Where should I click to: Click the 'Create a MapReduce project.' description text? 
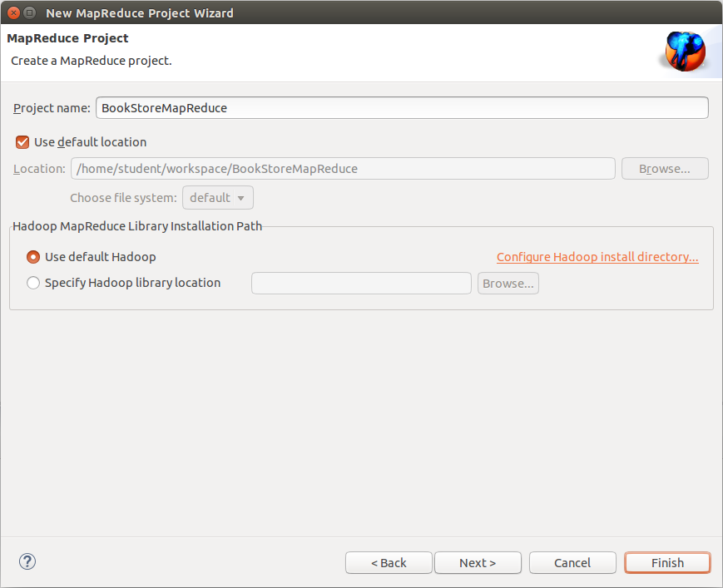[x=92, y=61]
